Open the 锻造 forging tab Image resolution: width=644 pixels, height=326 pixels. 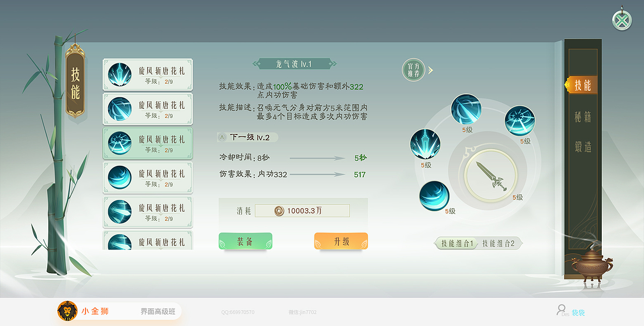tap(583, 146)
